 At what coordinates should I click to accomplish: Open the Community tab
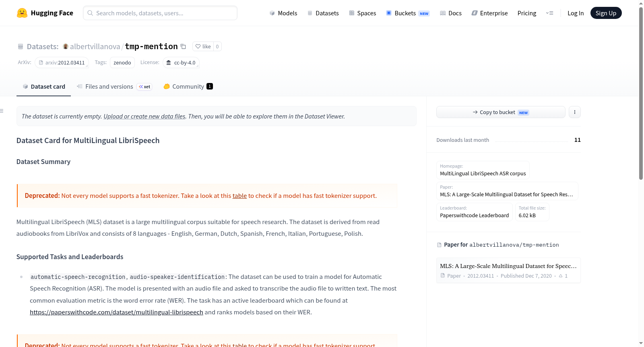188,87
